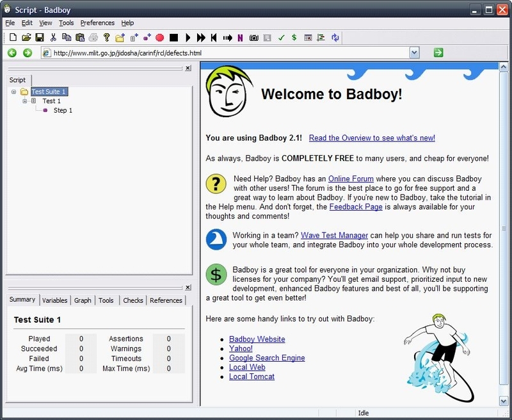Switch to the Tools tab in lower panel
This screenshot has width=512, height=420.
(106, 300)
